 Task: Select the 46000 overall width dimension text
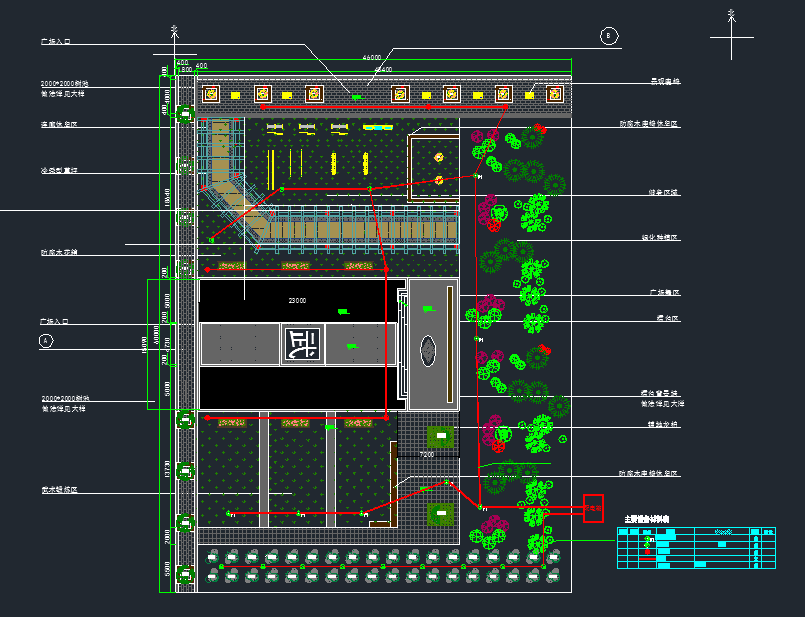click(372, 57)
